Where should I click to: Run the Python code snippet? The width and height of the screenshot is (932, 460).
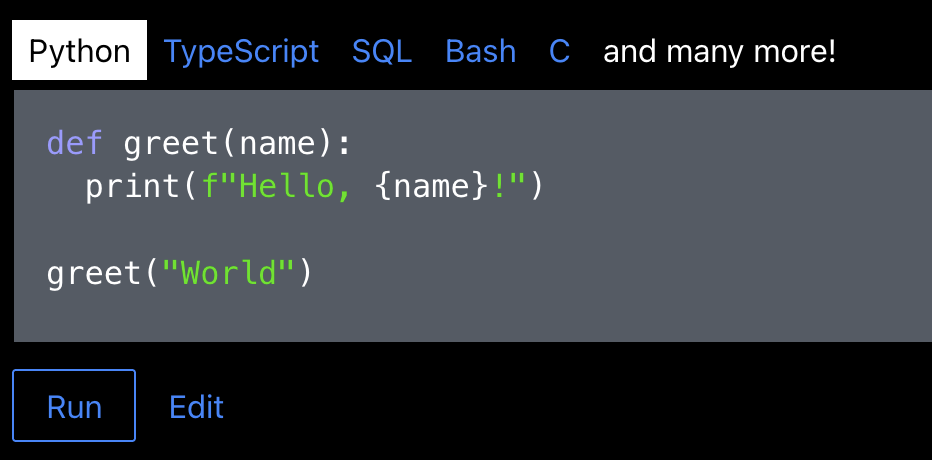(74, 406)
